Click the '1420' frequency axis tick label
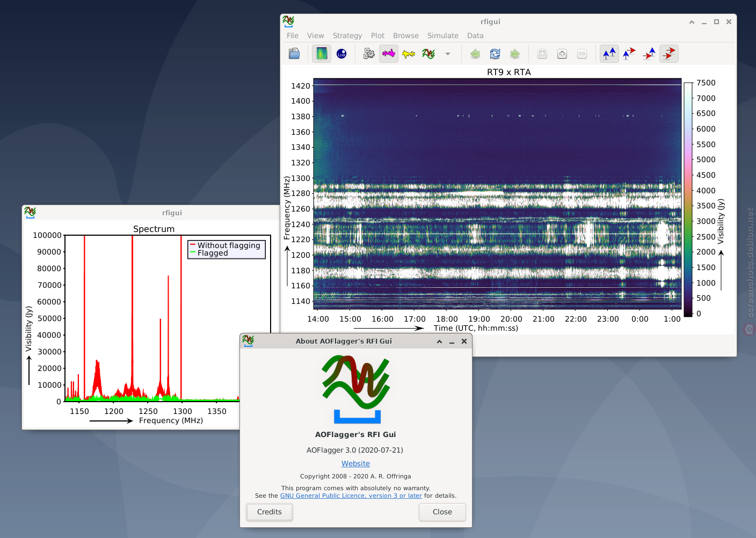Image resolution: width=756 pixels, height=538 pixels. [301, 86]
